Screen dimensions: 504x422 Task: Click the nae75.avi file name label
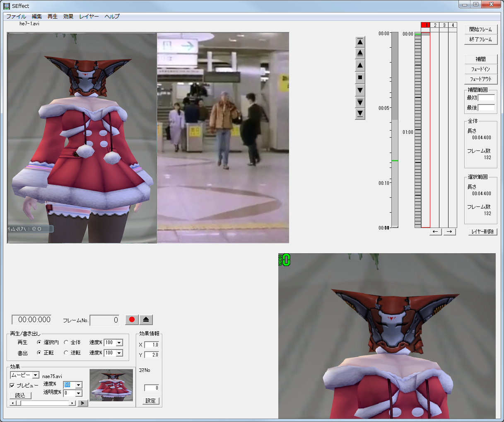pos(52,376)
